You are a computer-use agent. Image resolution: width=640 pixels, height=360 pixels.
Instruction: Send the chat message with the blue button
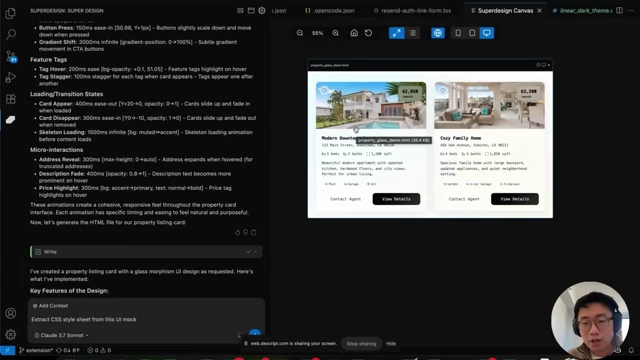coord(255,335)
